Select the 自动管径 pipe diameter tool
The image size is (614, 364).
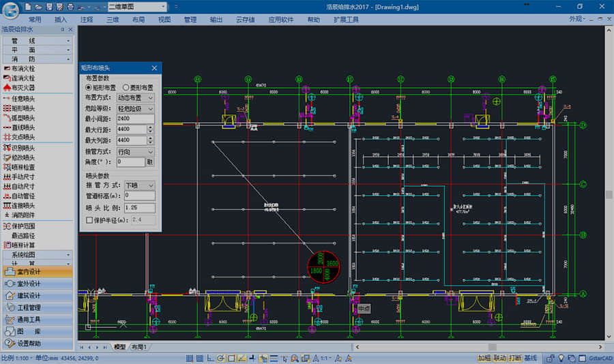23,196
